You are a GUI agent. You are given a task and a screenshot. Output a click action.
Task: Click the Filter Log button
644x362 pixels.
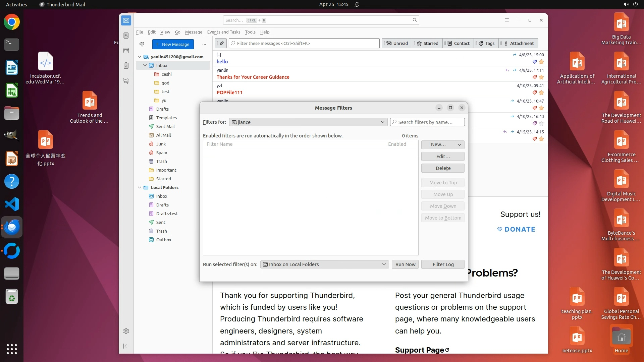coord(443,264)
